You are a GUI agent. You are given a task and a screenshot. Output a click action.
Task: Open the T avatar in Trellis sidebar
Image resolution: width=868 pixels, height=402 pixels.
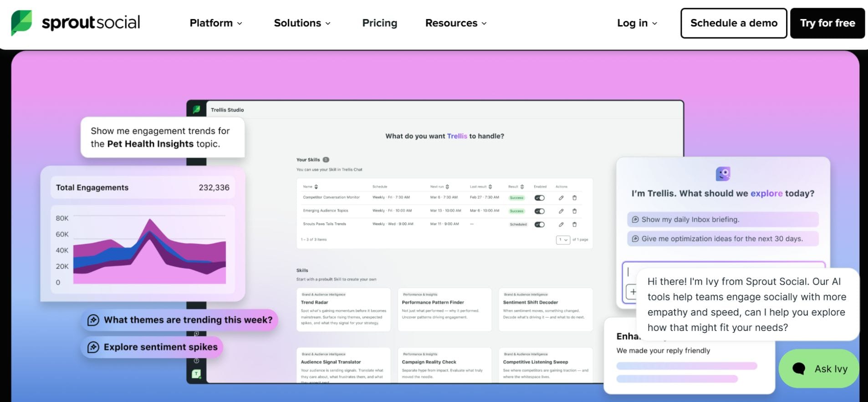(x=196, y=374)
